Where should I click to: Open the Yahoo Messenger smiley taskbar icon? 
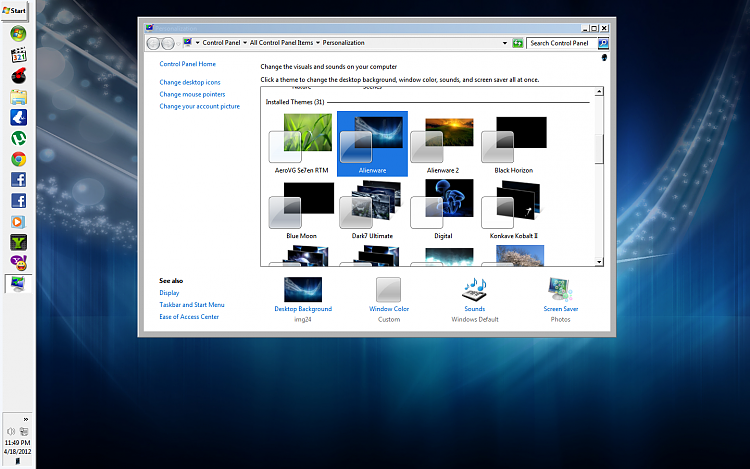(18, 263)
